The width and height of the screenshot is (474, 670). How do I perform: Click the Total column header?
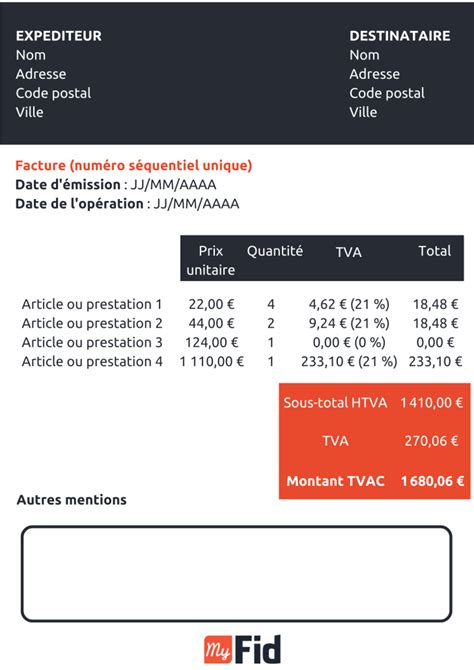(434, 251)
